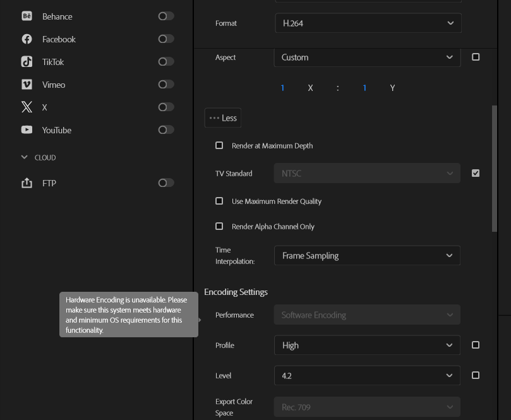Click the ellipsis icon on the Less button
This screenshot has height=420, width=511.
pos(213,117)
